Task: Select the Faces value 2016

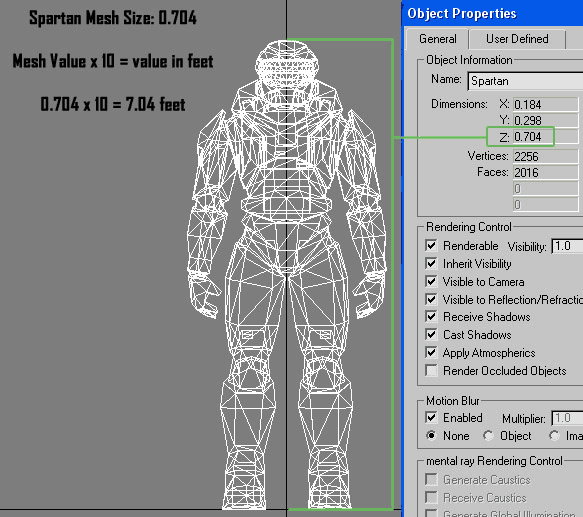Action: [545, 173]
